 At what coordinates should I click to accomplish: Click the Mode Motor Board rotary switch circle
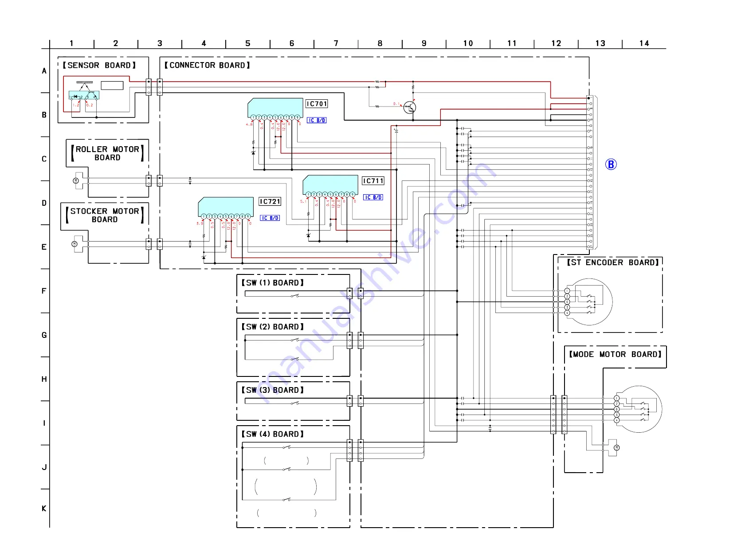639,409
